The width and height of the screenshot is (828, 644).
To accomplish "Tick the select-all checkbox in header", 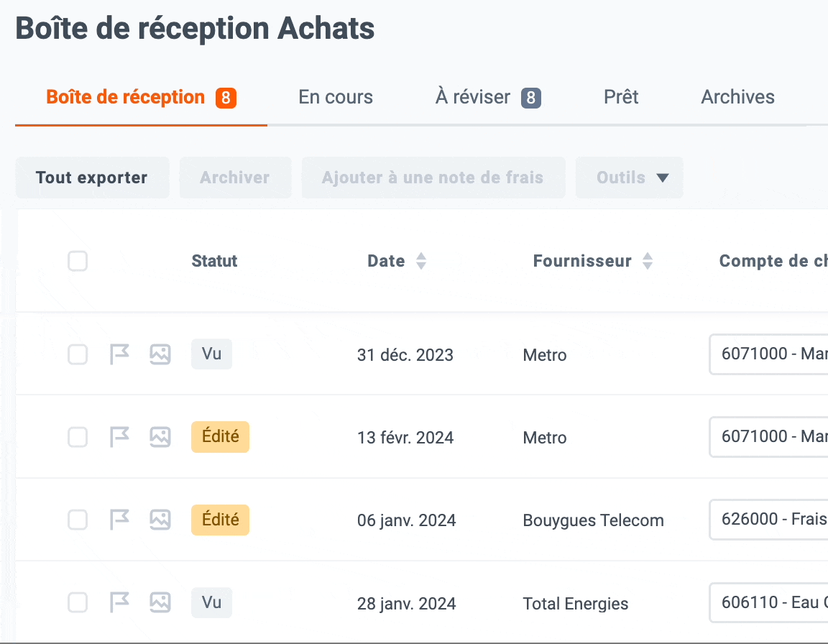I will click(78, 261).
